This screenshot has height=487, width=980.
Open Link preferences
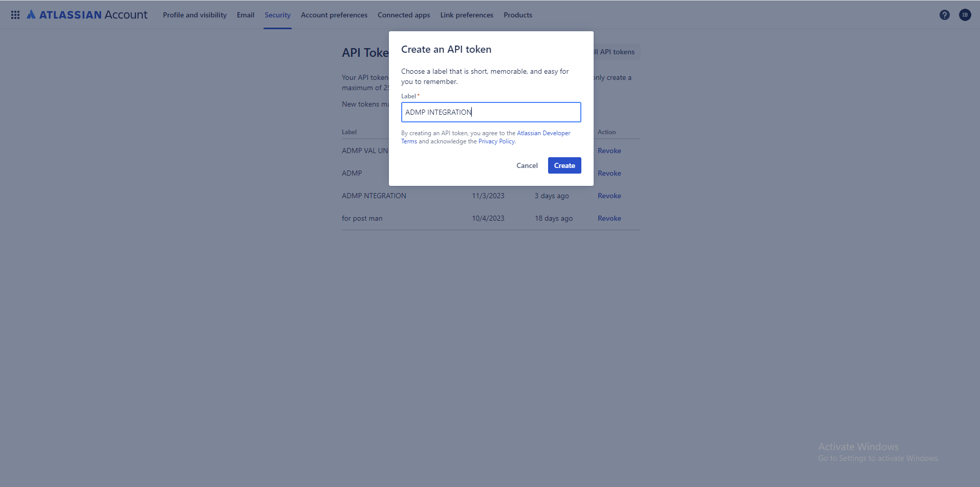point(466,15)
